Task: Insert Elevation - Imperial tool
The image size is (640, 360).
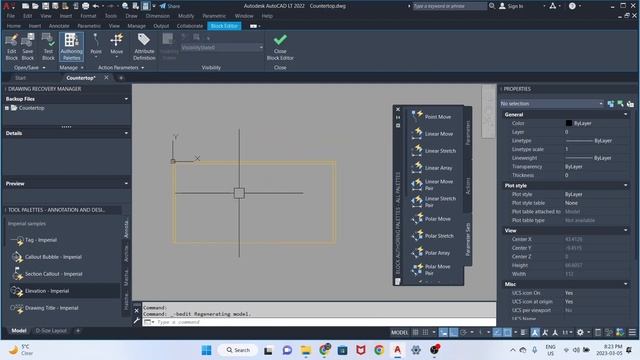Action: point(40,291)
